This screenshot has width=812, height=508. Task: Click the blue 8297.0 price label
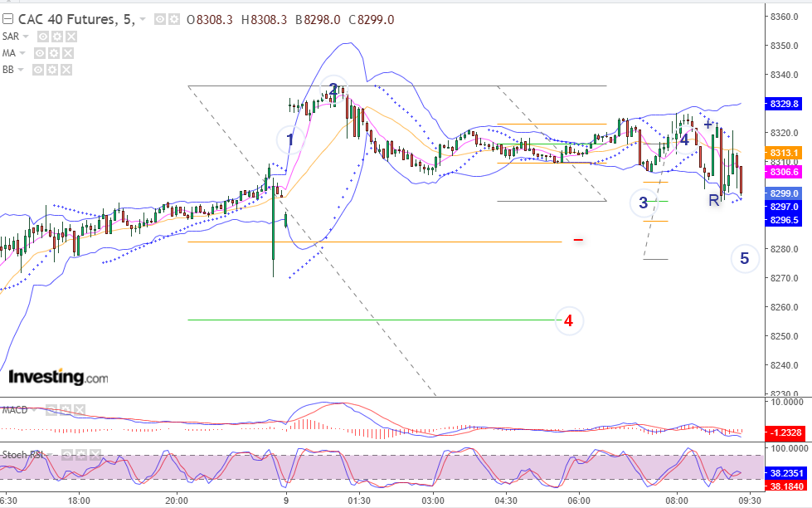(x=784, y=207)
